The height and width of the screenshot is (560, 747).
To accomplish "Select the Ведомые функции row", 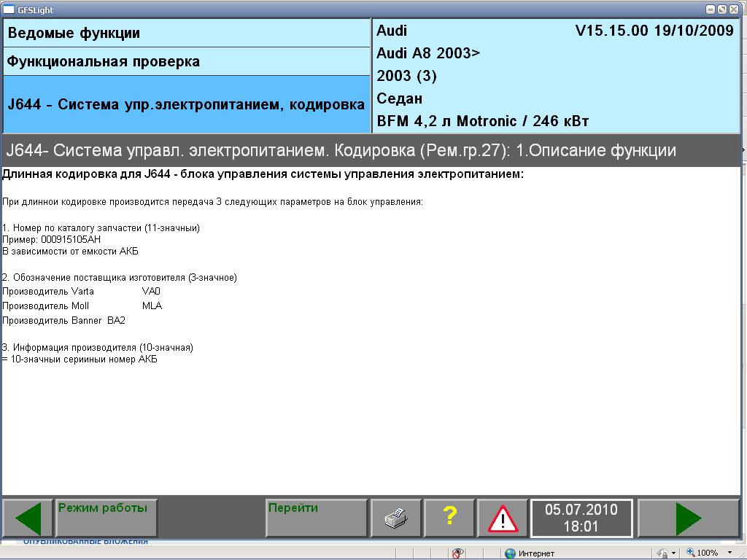I will pos(187,34).
